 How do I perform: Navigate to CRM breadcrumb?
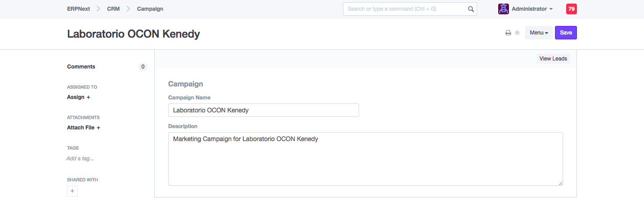pyautogui.click(x=113, y=9)
